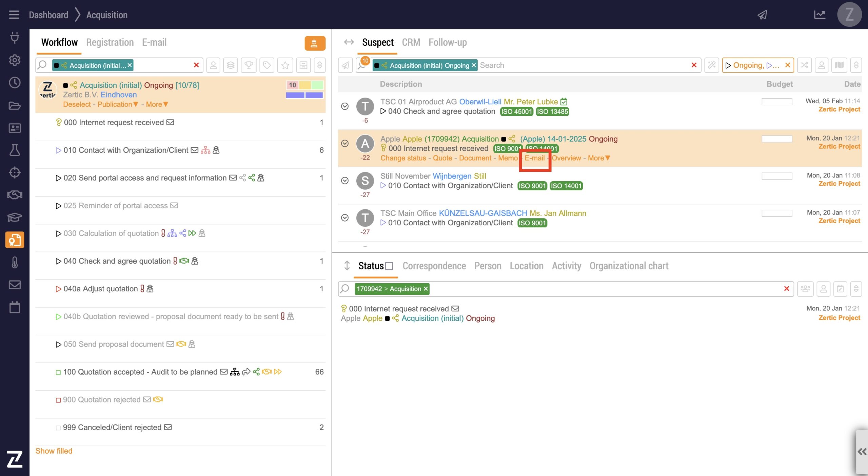Toggle circle selector for Still November row

coord(345,181)
